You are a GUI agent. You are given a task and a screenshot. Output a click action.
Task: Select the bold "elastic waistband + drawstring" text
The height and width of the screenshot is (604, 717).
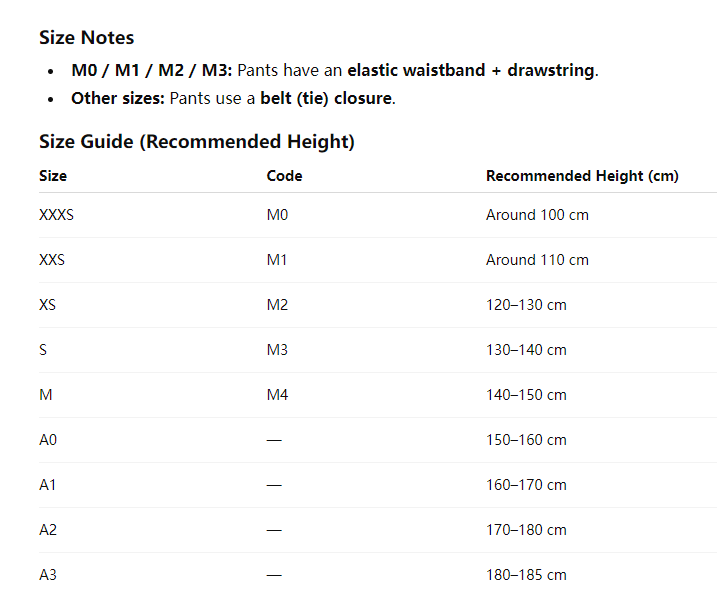(x=470, y=71)
